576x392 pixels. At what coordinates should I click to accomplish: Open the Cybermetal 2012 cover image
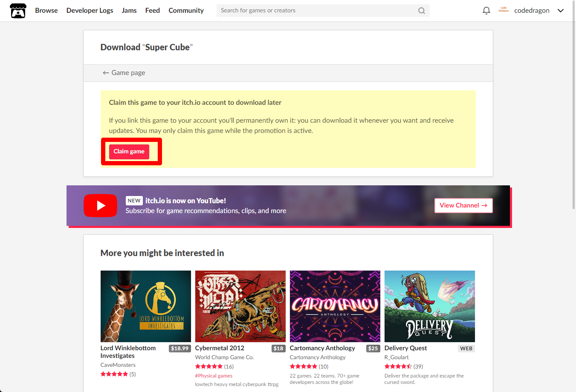coord(240,306)
